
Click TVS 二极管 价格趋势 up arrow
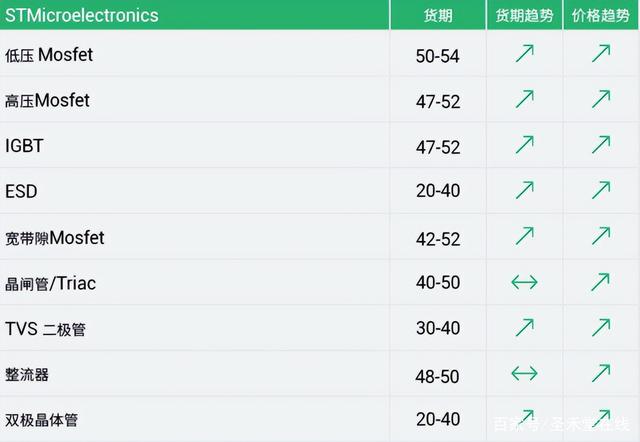[601, 327]
